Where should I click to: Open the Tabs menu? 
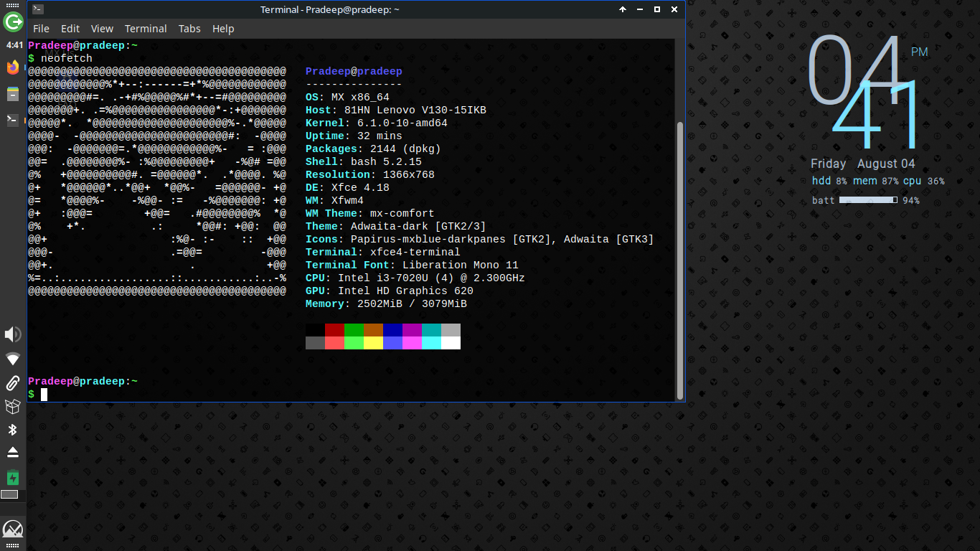(x=189, y=29)
